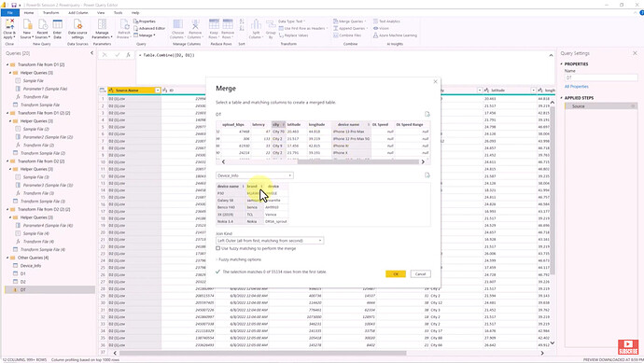Open the Advanced Editor
The width and height of the screenshot is (644, 363).
[149, 28]
